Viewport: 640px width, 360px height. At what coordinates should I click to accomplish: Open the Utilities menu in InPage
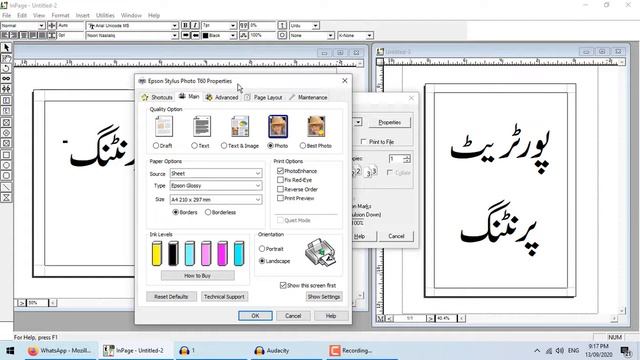(105, 15)
